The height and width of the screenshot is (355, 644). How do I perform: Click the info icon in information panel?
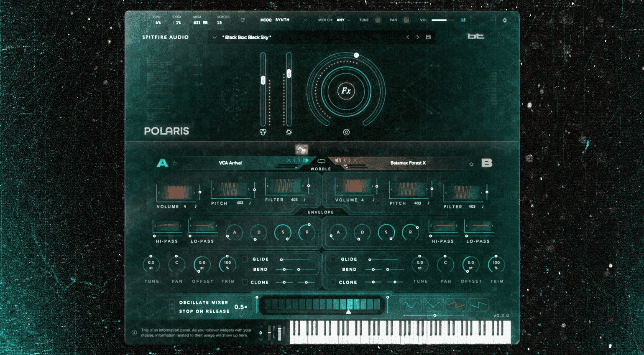coord(134,333)
